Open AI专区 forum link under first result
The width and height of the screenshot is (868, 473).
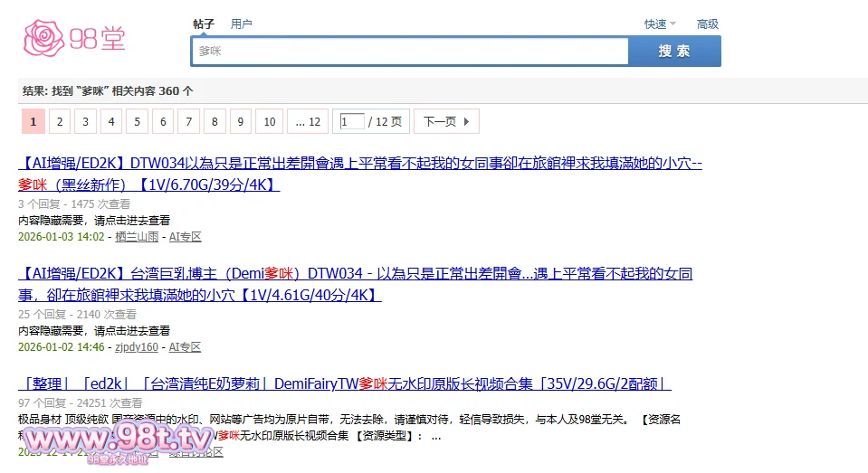(185, 237)
